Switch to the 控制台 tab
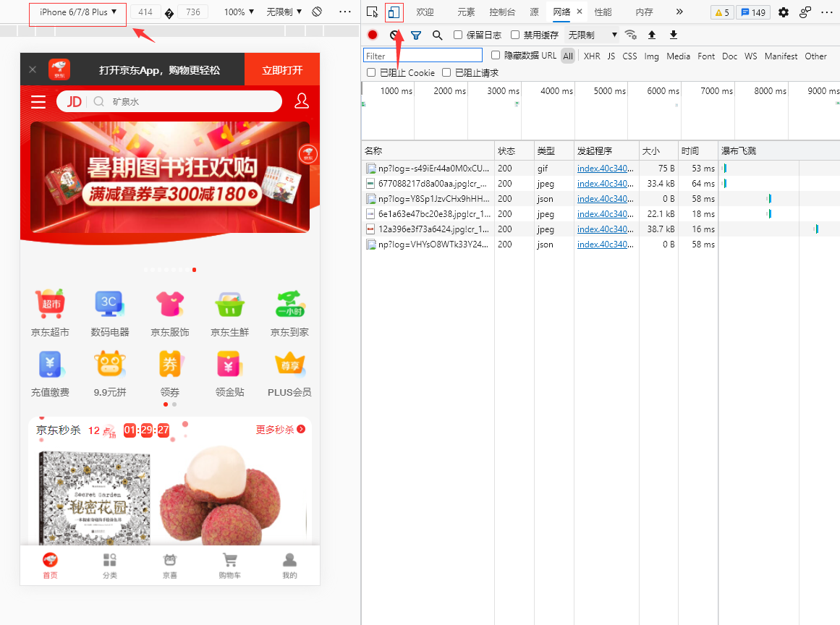This screenshot has width=840, height=625. coord(502,12)
